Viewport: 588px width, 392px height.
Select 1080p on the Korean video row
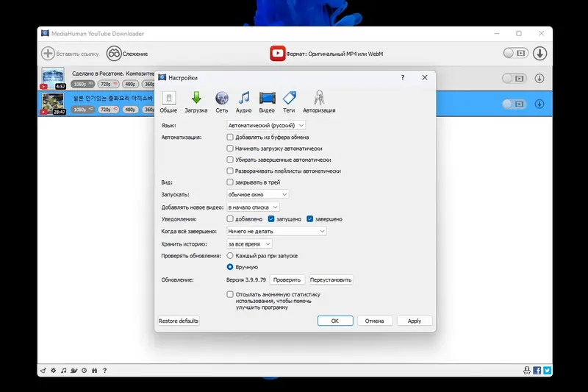[x=82, y=110]
